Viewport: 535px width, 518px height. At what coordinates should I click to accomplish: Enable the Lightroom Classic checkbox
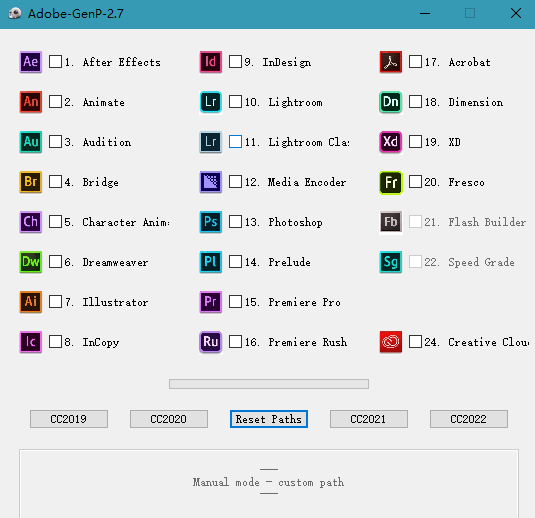point(235,142)
